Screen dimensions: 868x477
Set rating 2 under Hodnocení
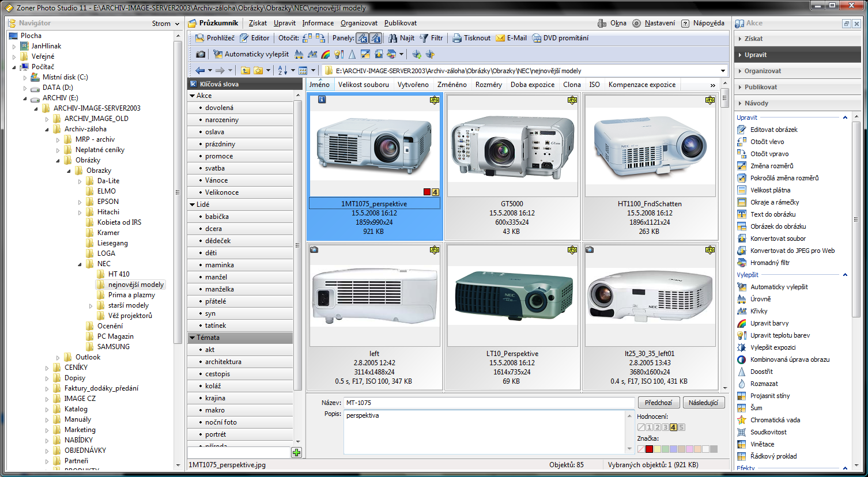coord(657,427)
